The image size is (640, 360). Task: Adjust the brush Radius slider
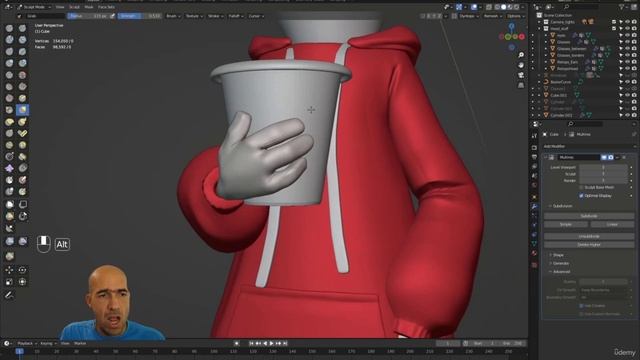(88, 16)
